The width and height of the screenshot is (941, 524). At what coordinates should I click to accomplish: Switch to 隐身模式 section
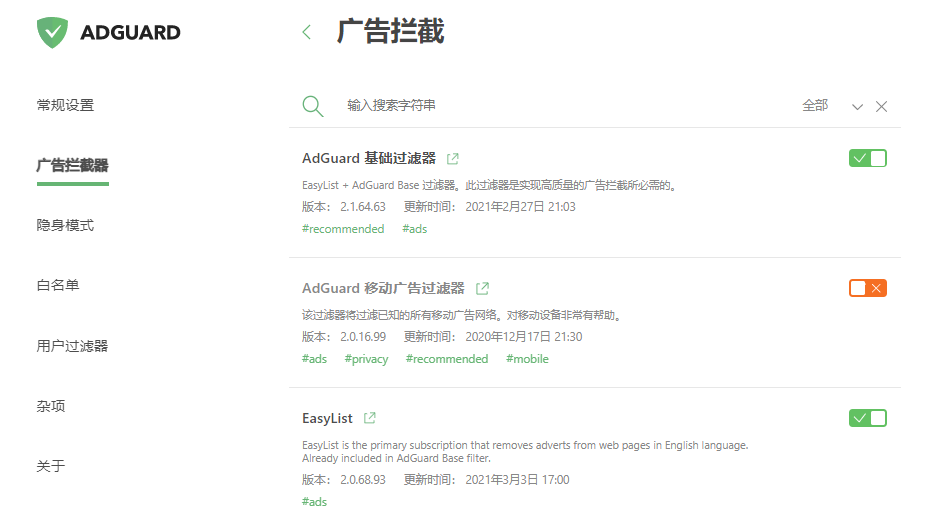(65, 225)
